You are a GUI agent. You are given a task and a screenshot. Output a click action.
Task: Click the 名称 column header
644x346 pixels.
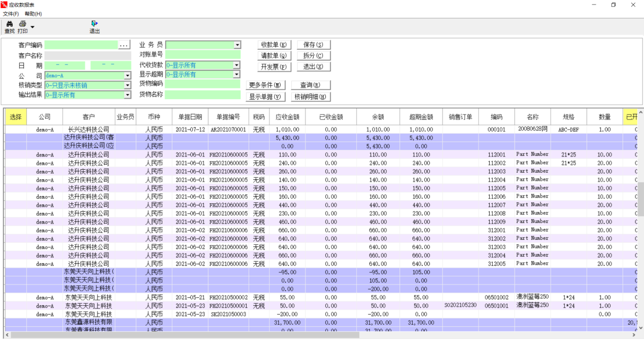pos(532,117)
